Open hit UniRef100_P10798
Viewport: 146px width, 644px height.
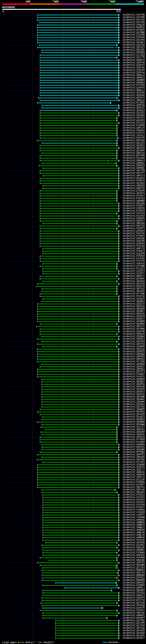(x=134, y=17)
